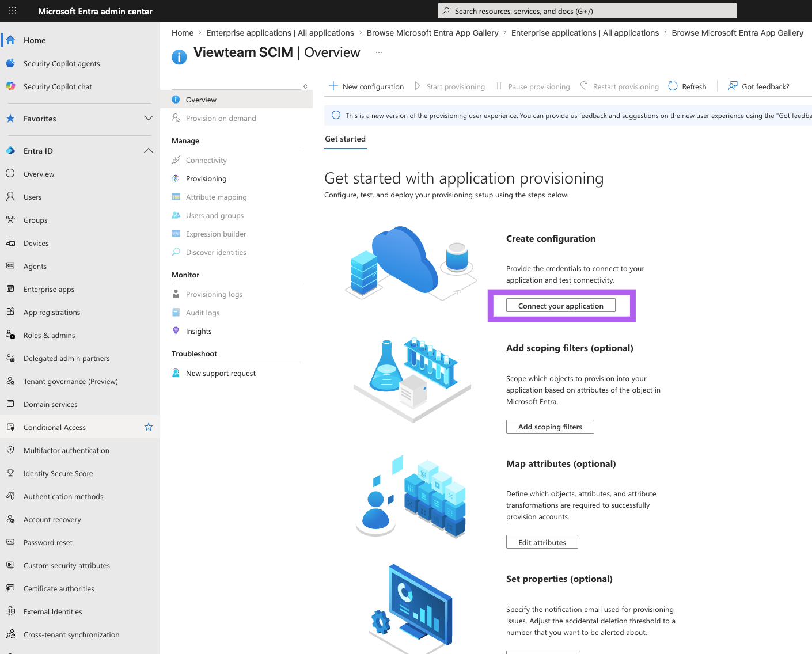
Task: Click the Connect your application button
Action: click(x=561, y=306)
